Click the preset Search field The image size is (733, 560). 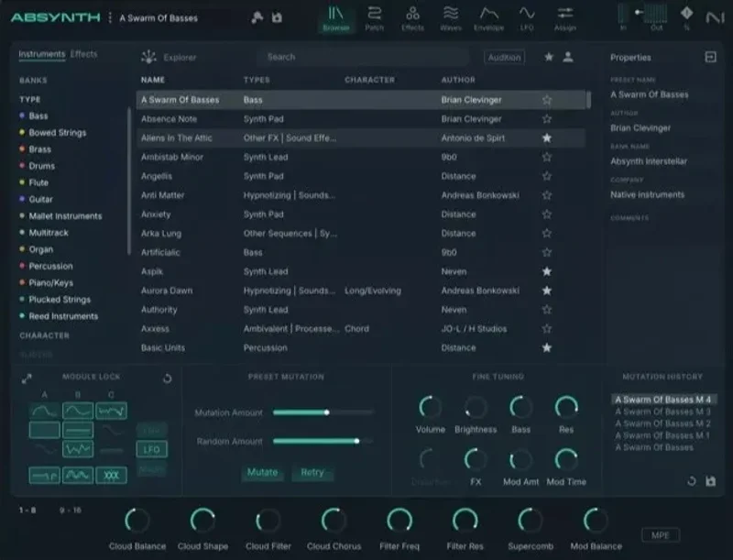click(x=363, y=57)
